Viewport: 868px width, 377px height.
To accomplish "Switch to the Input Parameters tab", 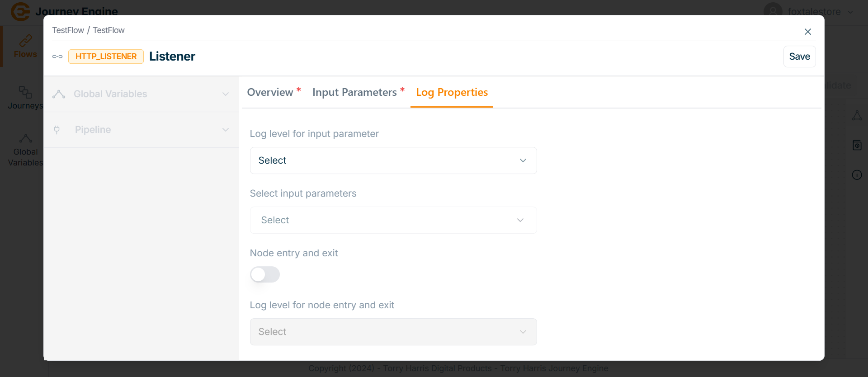I will coord(354,92).
